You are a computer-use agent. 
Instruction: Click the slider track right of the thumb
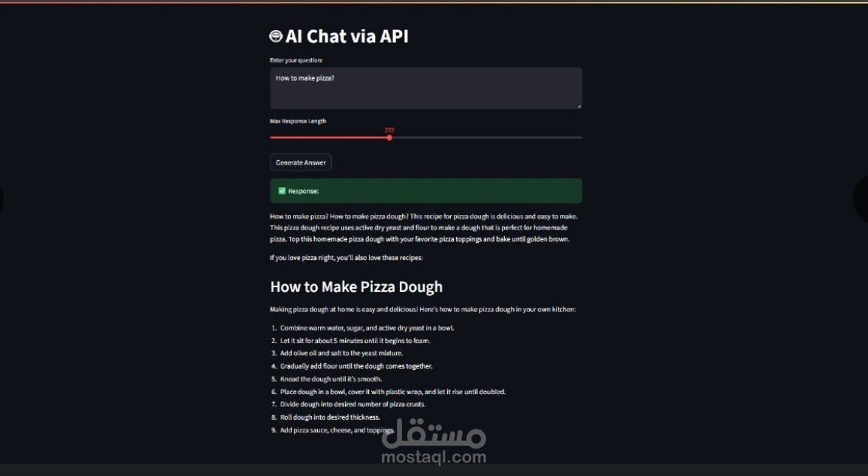click(488, 137)
